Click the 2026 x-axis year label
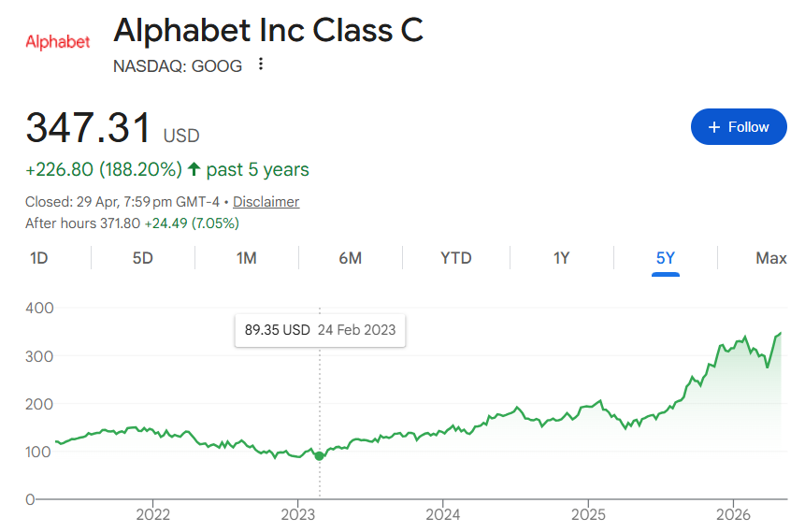 pos(733,514)
